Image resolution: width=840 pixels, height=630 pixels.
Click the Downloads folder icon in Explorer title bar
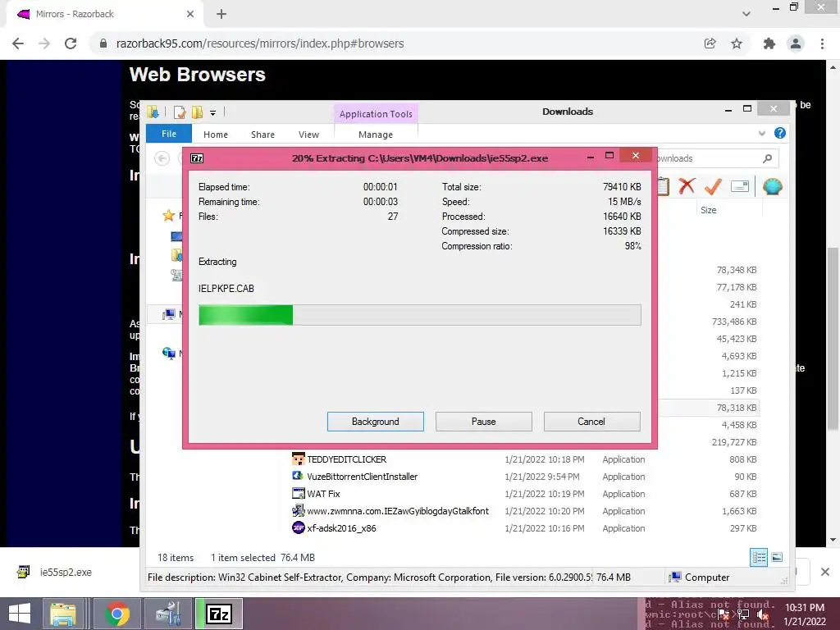(153, 112)
